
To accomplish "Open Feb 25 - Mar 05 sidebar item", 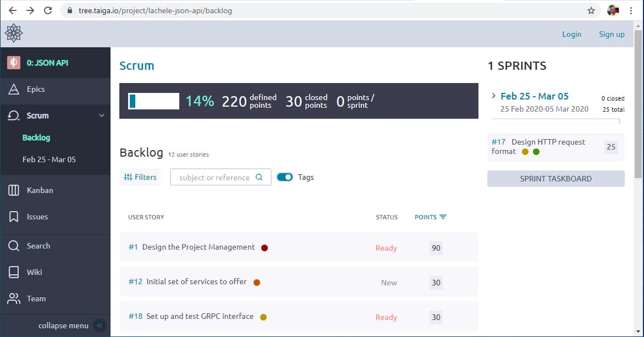I will tap(49, 159).
